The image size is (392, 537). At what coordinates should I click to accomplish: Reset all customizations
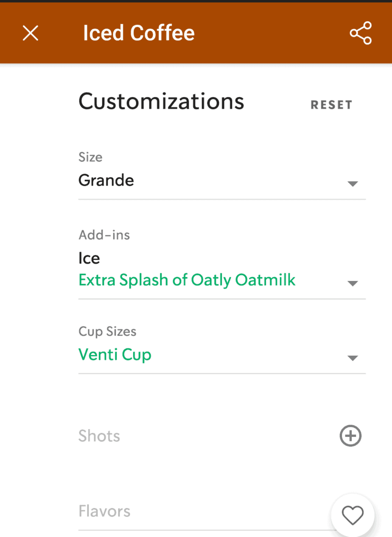click(x=332, y=105)
